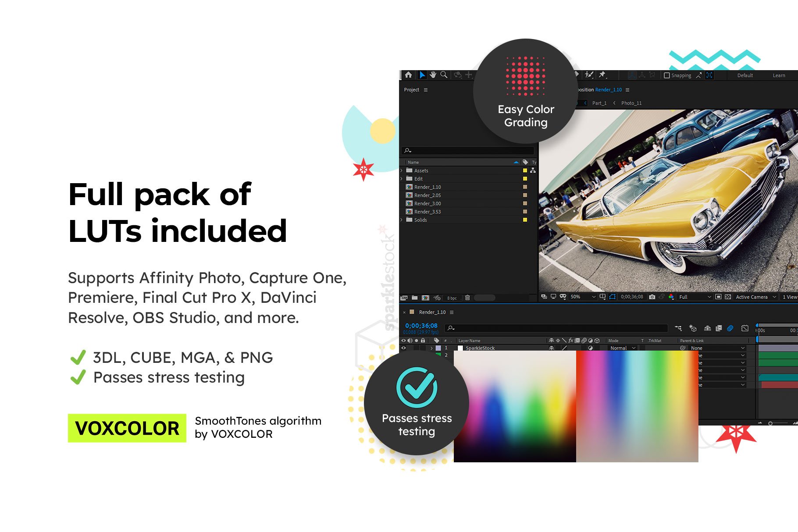Image resolution: width=798 pixels, height=532 pixels.
Task: Select the Zoom magnifier tool
Action: (x=444, y=75)
